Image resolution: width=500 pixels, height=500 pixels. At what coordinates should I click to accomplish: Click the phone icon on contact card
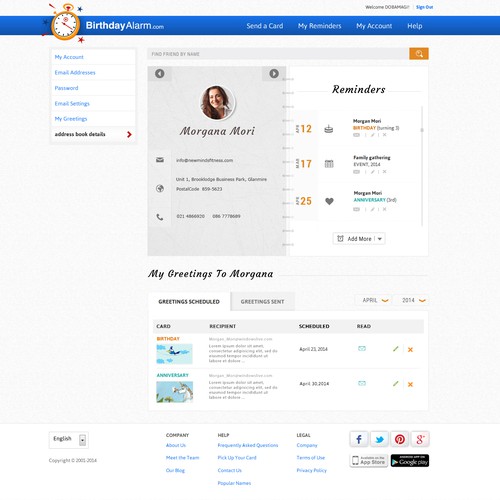pyautogui.click(x=160, y=217)
